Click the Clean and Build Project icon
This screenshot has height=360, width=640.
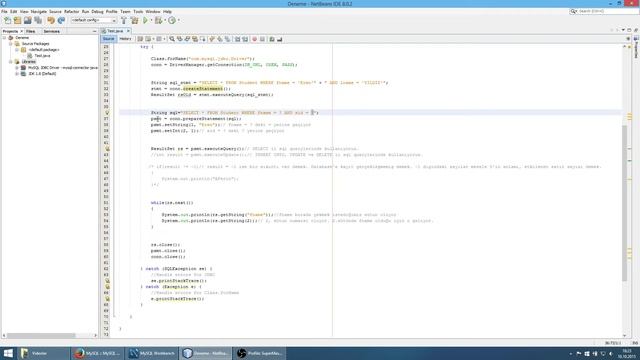coord(134,20)
